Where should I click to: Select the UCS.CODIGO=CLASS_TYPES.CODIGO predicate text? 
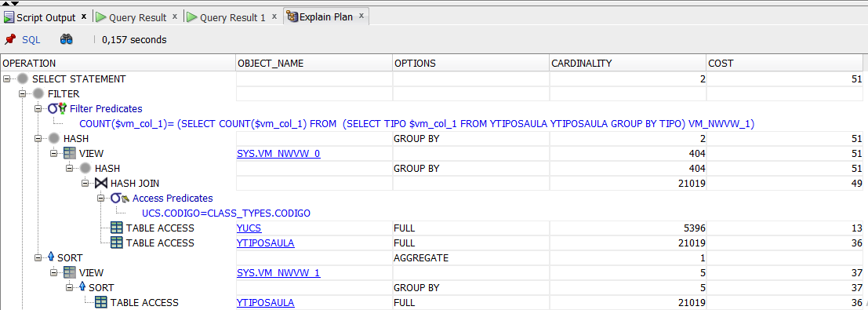(226, 213)
